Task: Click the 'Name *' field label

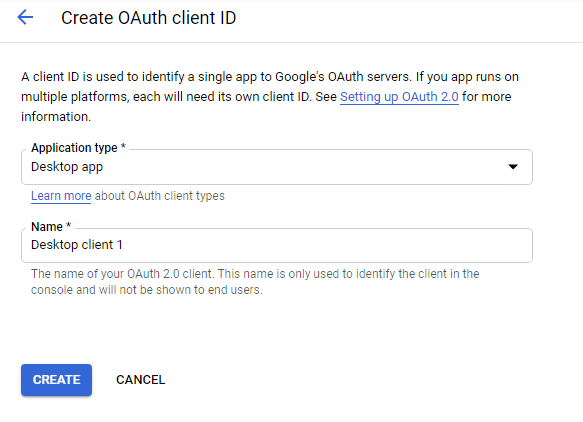Action: pos(51,226)
